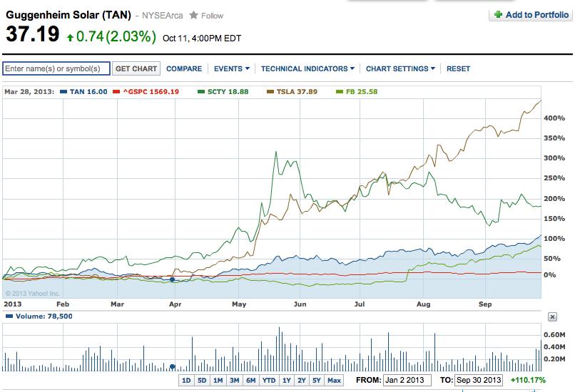Viewport: 575px width, 392px height.
Task: Select the 5D range button
Action: 202,381
